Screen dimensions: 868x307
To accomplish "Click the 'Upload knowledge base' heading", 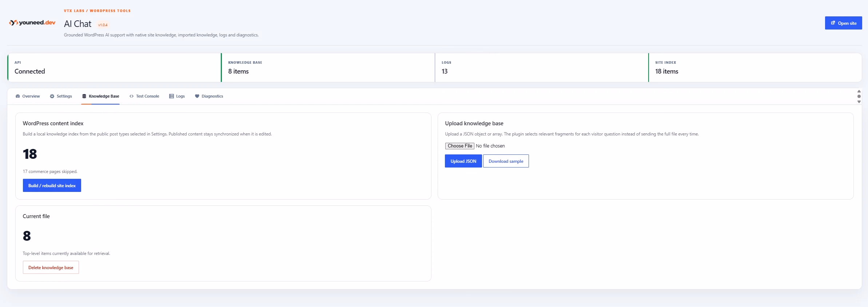I will [474, 123].
